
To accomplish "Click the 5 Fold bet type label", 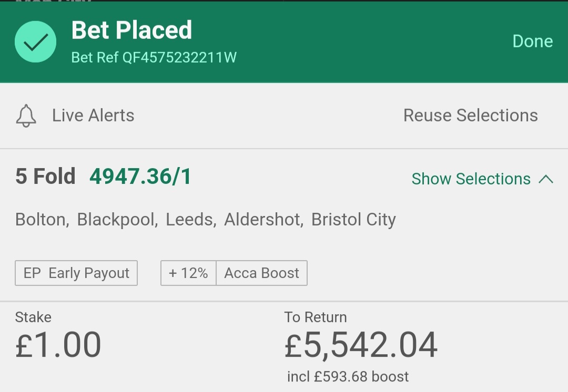I will point(45,177).
